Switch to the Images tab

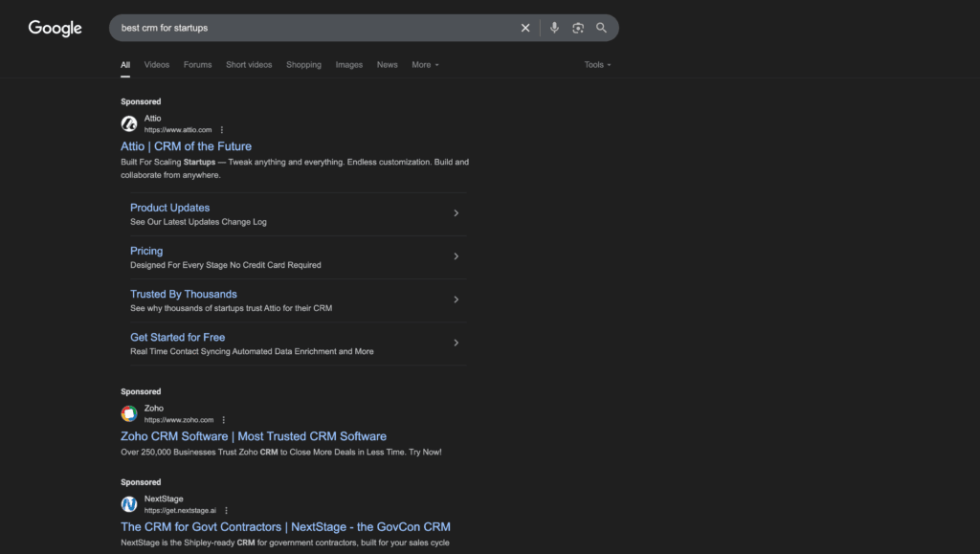click(348, 65)
